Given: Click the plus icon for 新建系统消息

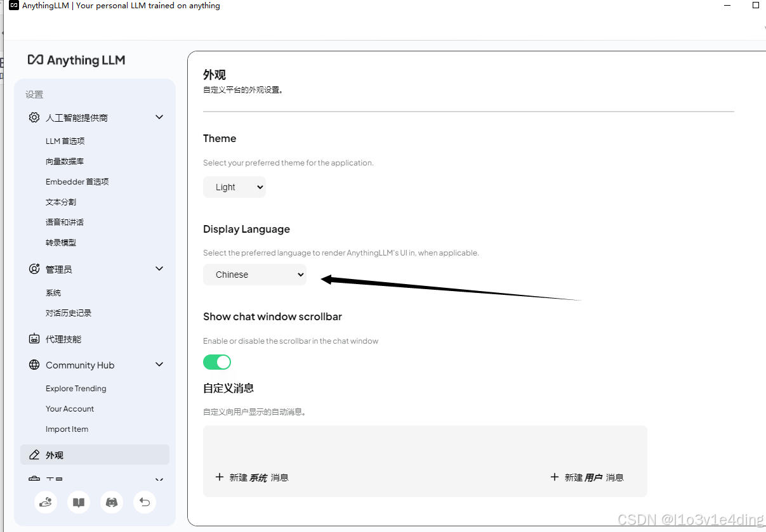Looking at the screenshot, I should click(220, 477).
